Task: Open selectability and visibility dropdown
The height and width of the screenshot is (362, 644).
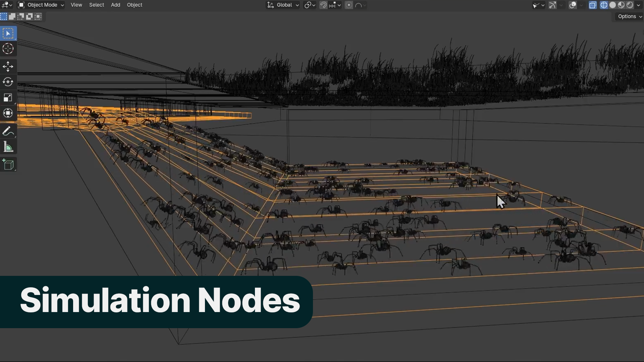Action: pyautogui.click(x=538, y=5)
